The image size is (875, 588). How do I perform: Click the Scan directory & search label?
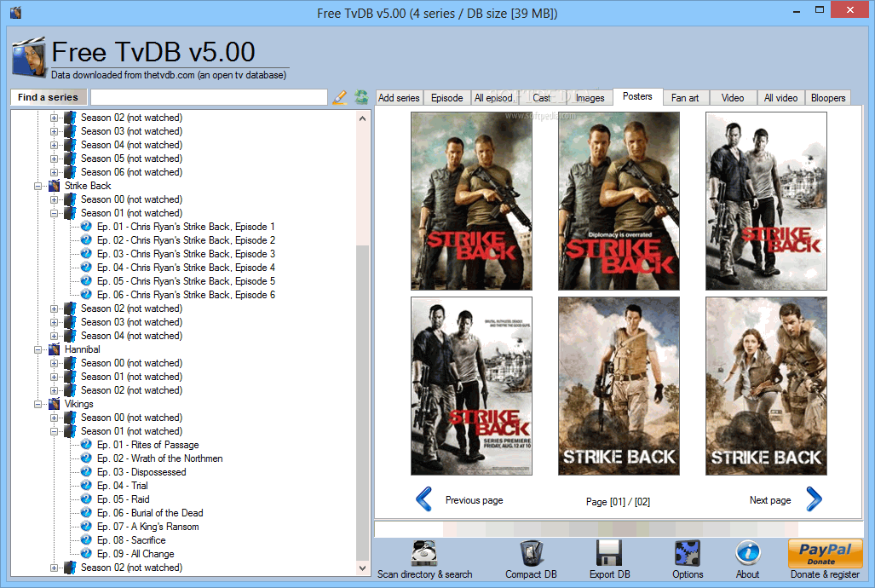[x=424, y=574]
